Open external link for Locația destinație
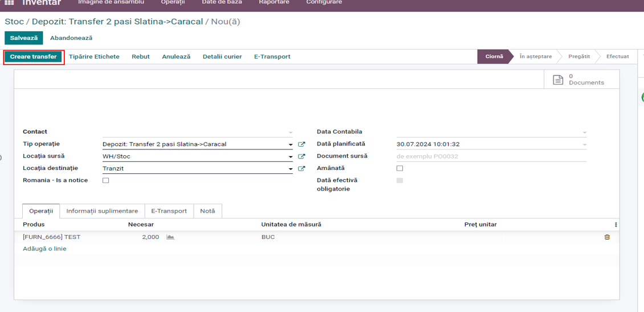Image resolution: width=644 pixels, height=312 pixels. (x=301, y=168)
